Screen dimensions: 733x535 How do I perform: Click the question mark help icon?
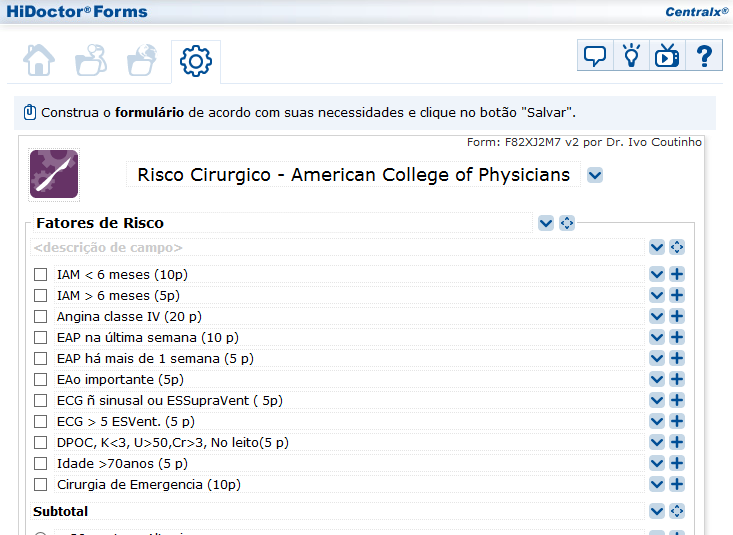click(x=703, y=56)
